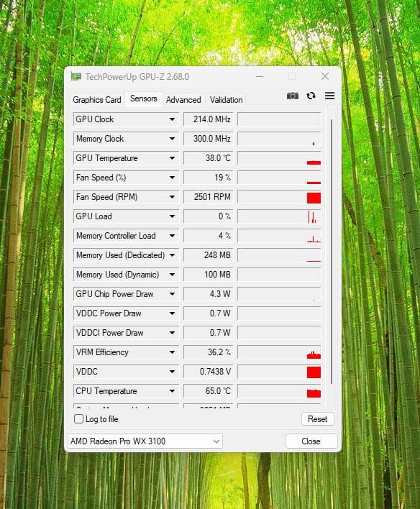Click the Close button at bottom

[311, 441]
